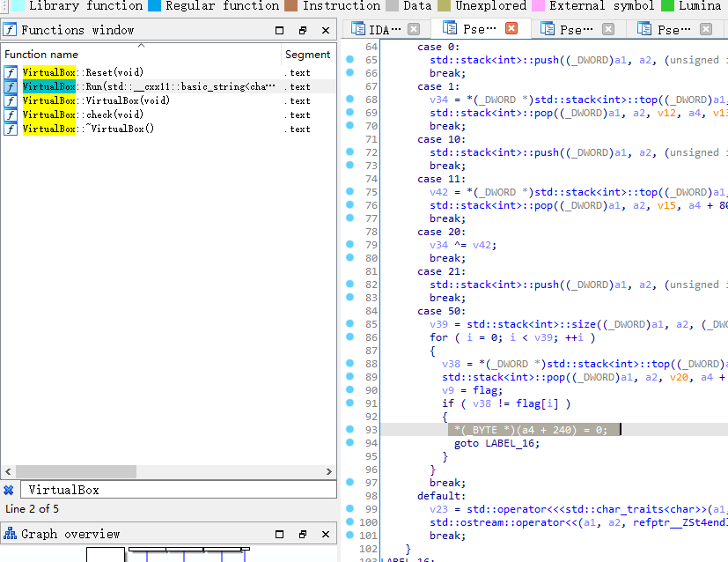Image resolution: width=728 pixels, height=562 pixels.
Task: Float the Graph overview panel
Action: [303, 534]
